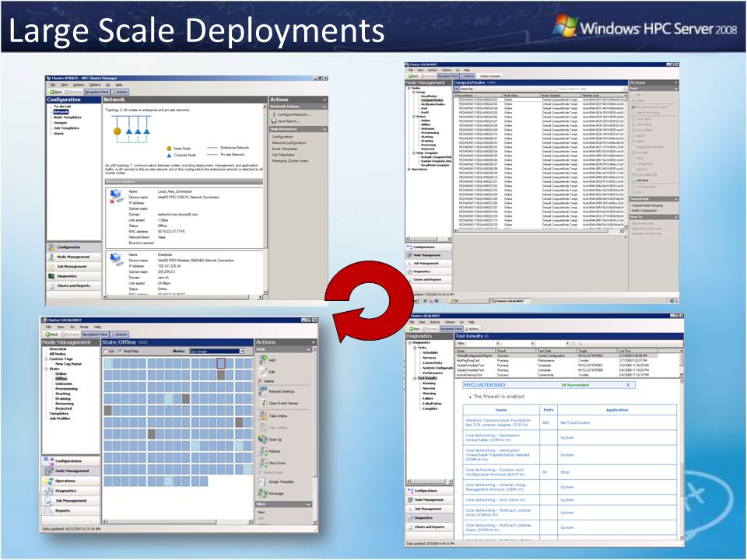This screenshot has width=747, height=560.
Task: Click Back arrow in the Network window toolbar
Action: pyautogui.click(x=52, y=92)
